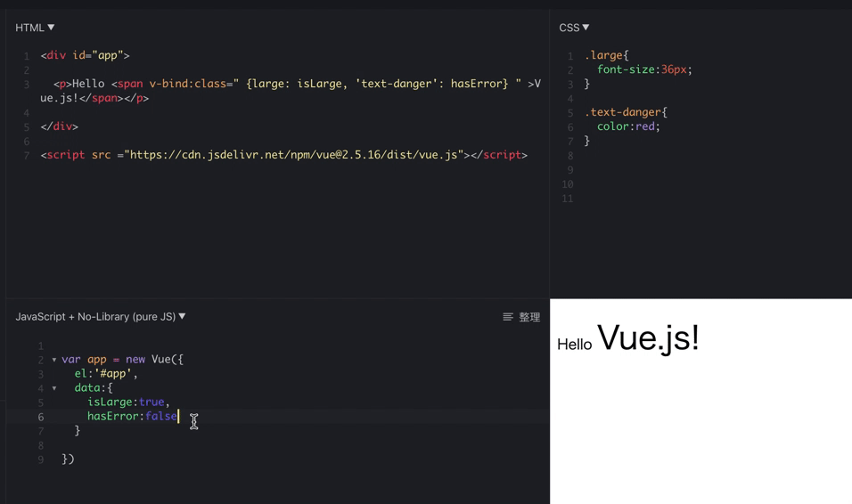Click the closing '})' in JS editor
Viewport: 852px width, 504px height.
(x=68, y=459)
